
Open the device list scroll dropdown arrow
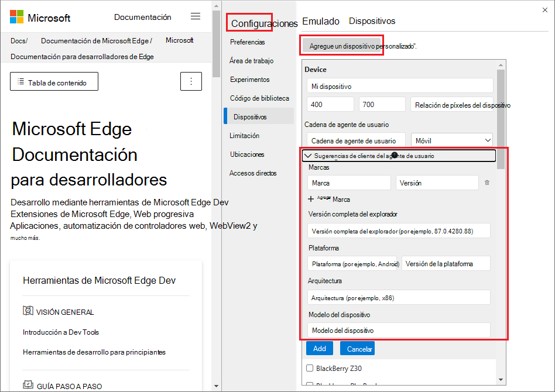click(501, 379)
